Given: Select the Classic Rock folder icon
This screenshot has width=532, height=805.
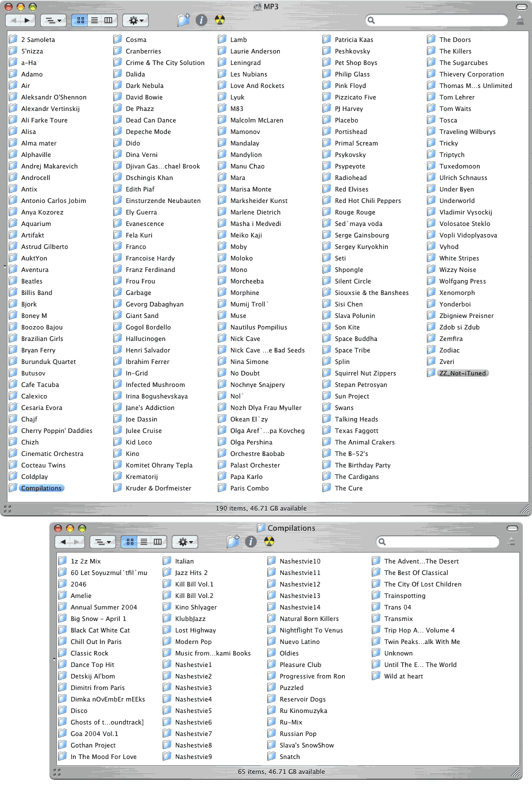Looking at the screenshot, I should 63,653.
